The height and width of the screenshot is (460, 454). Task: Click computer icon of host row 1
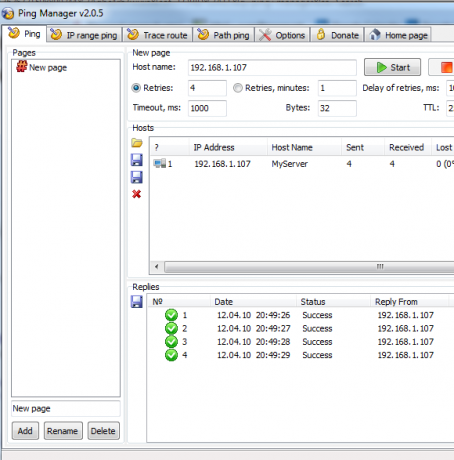click(160, 164)
